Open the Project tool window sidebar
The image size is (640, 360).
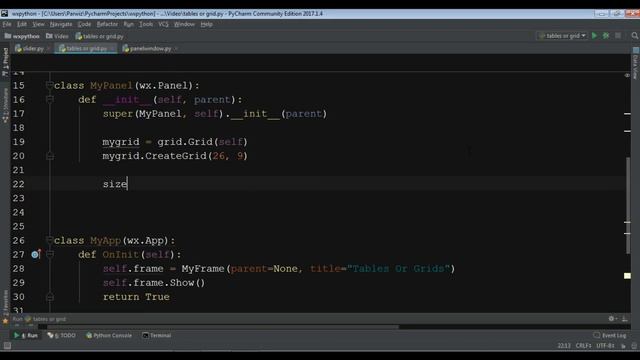pos(5,61)
